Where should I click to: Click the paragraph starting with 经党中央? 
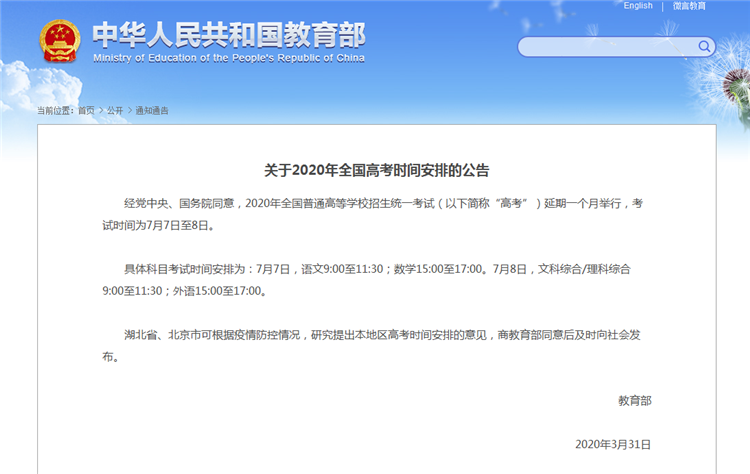tap(376, 214)
